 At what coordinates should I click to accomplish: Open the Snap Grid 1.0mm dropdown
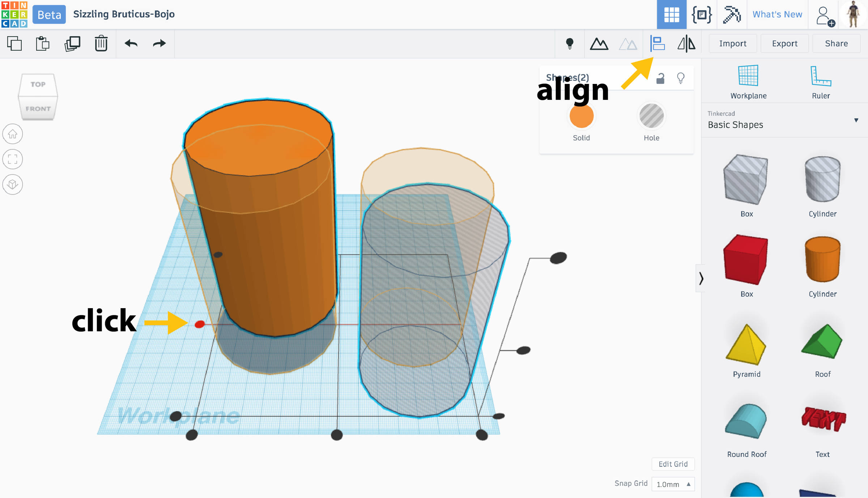point(673,484)
